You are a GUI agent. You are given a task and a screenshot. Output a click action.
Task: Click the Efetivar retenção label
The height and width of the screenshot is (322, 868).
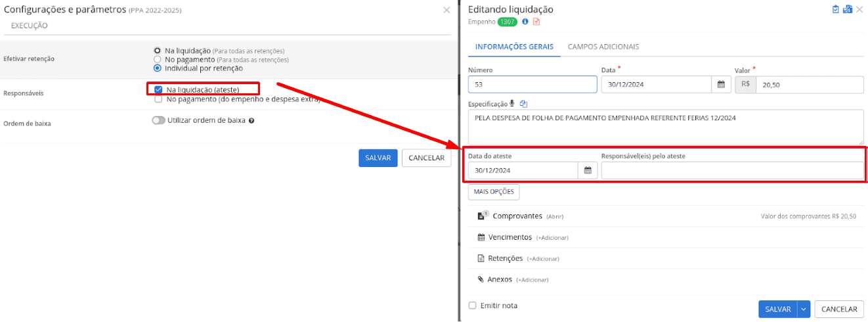(29, 58)
